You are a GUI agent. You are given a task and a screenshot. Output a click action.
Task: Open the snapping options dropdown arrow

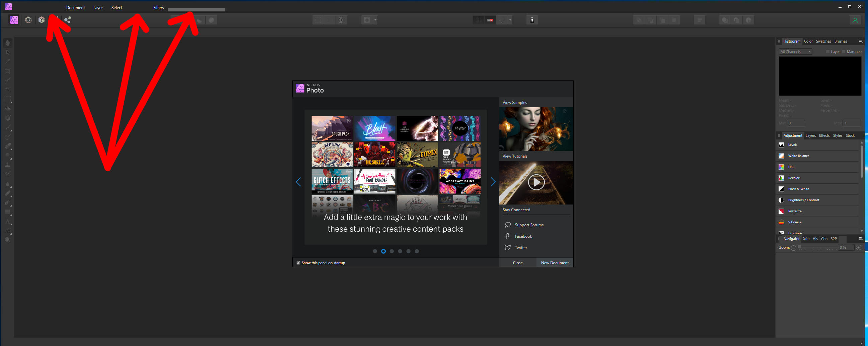pyautogui.click(x=510, y=20)
